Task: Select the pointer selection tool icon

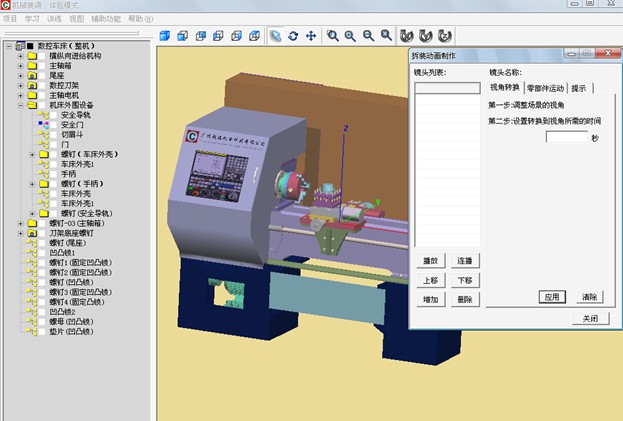Action: click(x=275, y=36)
